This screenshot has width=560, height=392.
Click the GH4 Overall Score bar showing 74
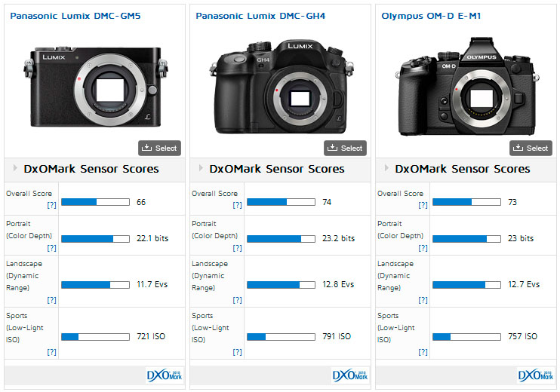[281, 202]
